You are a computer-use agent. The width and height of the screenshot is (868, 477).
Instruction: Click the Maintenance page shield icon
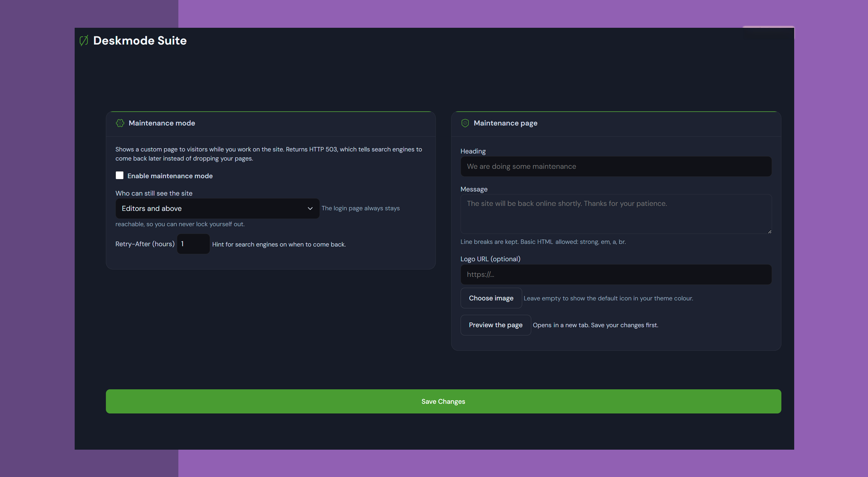(x=465, y=123)
